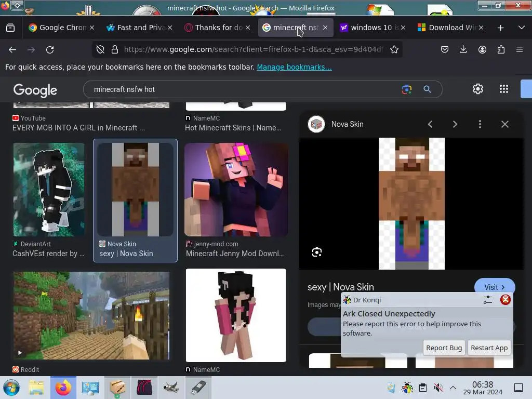Open Firefox downloads panel
Screen dimensions: 532x399
pos(463,49)
